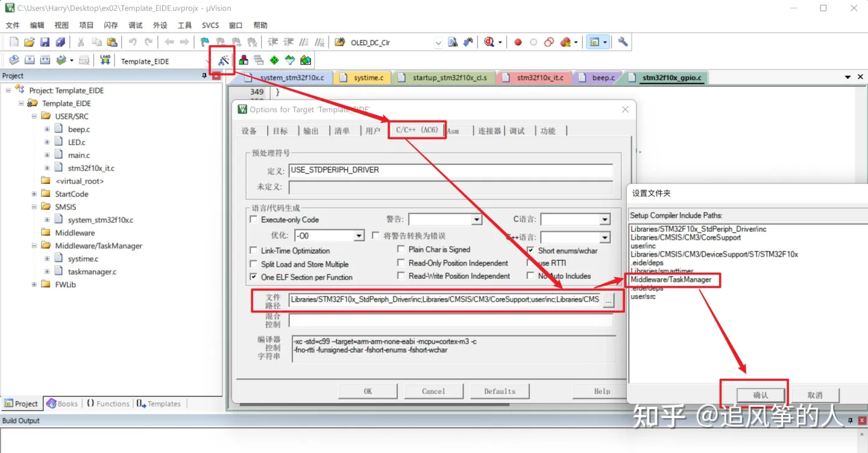Select taskmanager.c in project tree

tap(92, 271)
